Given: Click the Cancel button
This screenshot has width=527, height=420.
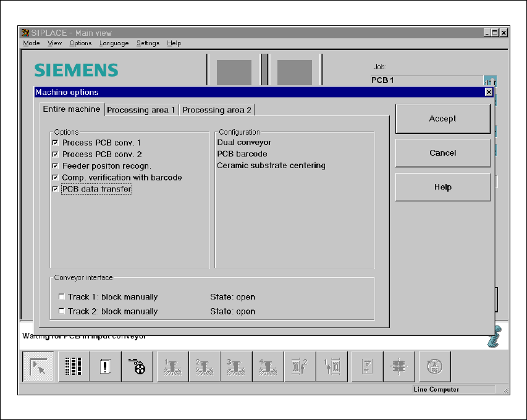Looking at the screenshot, I should coord(442,153).
